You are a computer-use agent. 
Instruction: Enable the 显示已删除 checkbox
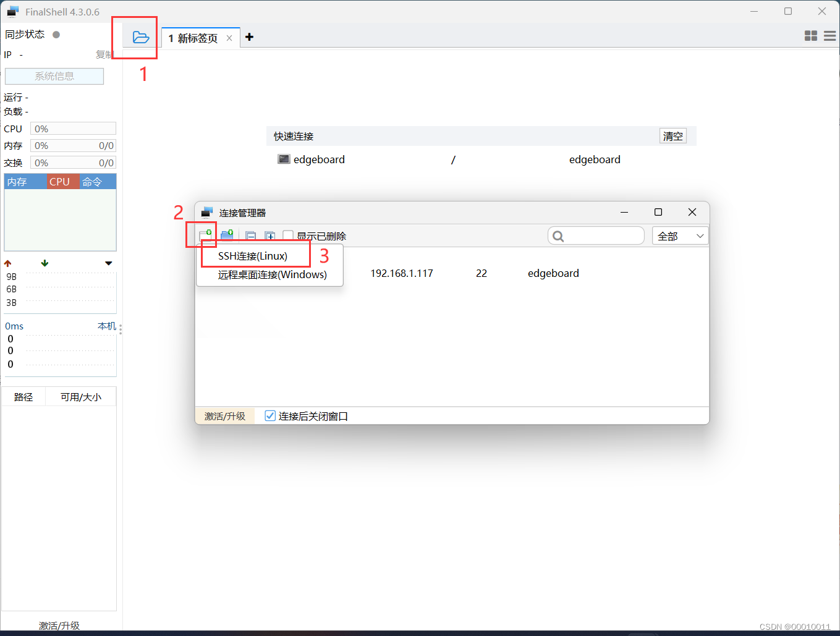click(287, 235)
